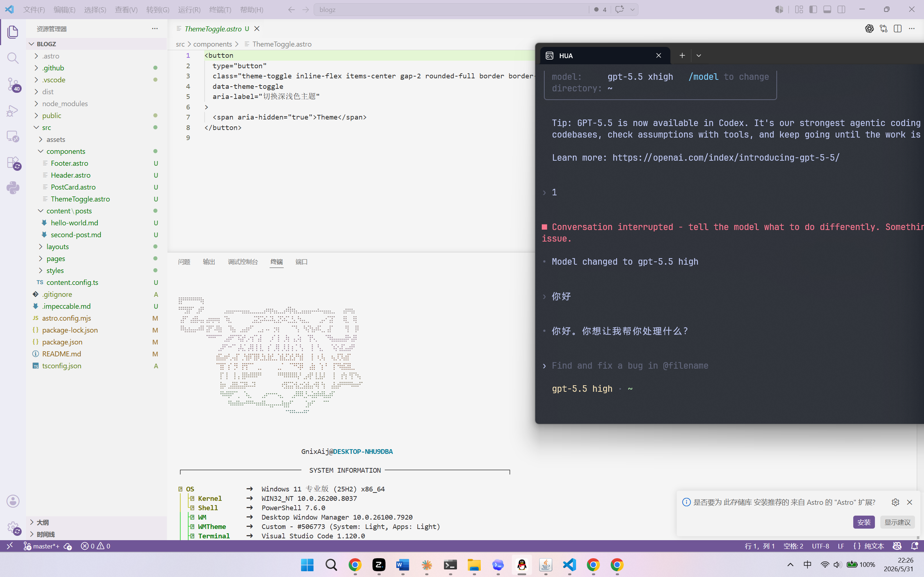This screenshot has width=924, height=577.
Task: Click the open changes compare icon
Action: click(884, 29)
